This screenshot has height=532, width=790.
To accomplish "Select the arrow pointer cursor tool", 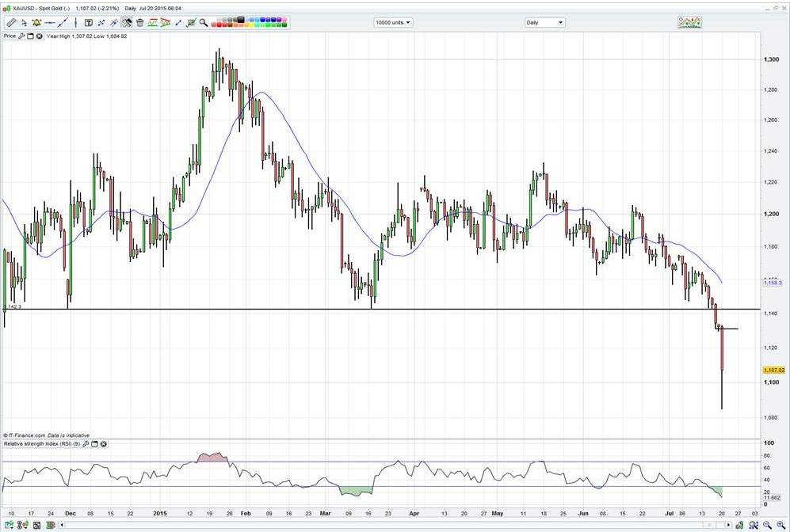I will coord(24,23).
